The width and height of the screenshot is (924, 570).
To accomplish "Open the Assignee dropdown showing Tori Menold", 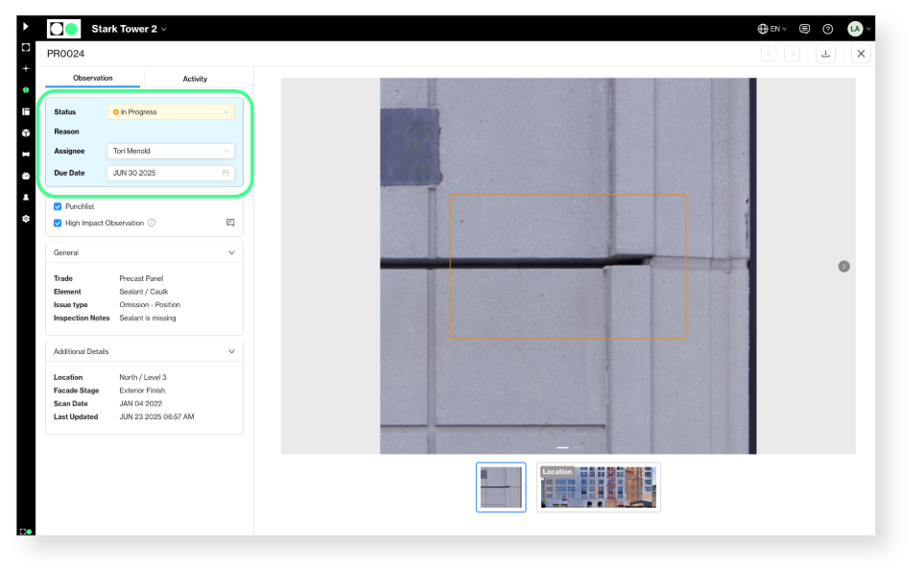I will [x=171, y=151].
